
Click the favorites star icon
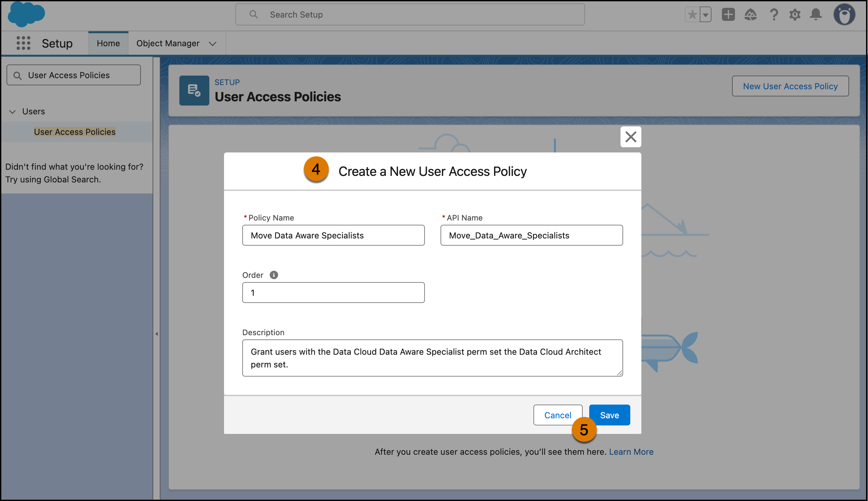692,15
